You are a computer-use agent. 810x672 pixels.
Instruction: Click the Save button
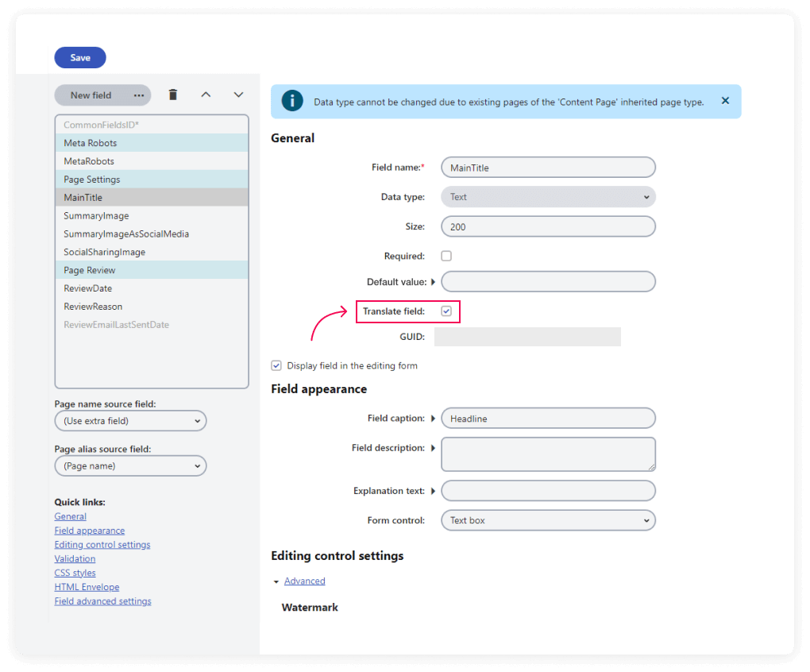[x=80, y=58]
